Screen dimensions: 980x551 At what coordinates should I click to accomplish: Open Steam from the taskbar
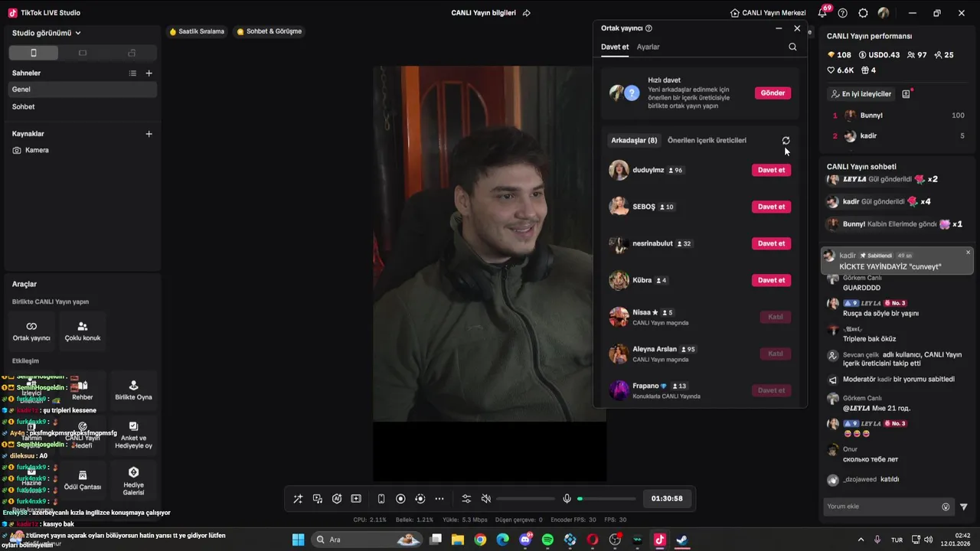click(682, 540)
